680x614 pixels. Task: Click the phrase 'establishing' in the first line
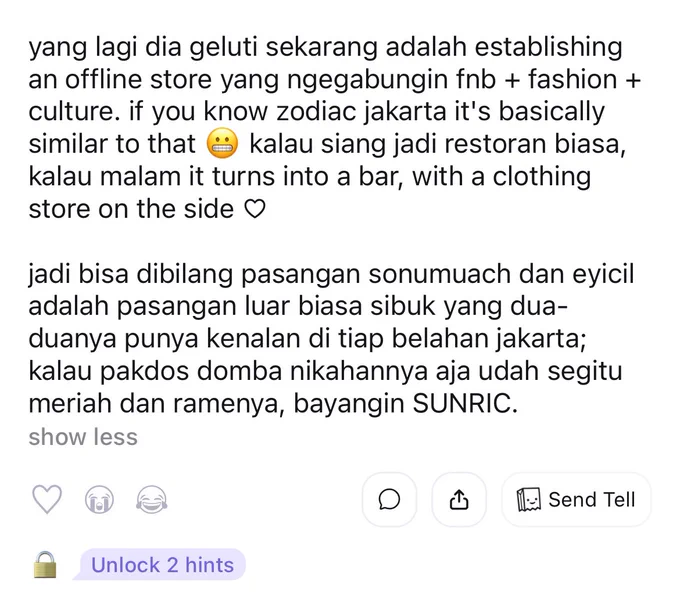pyautogui.click(x=548, y=47)
